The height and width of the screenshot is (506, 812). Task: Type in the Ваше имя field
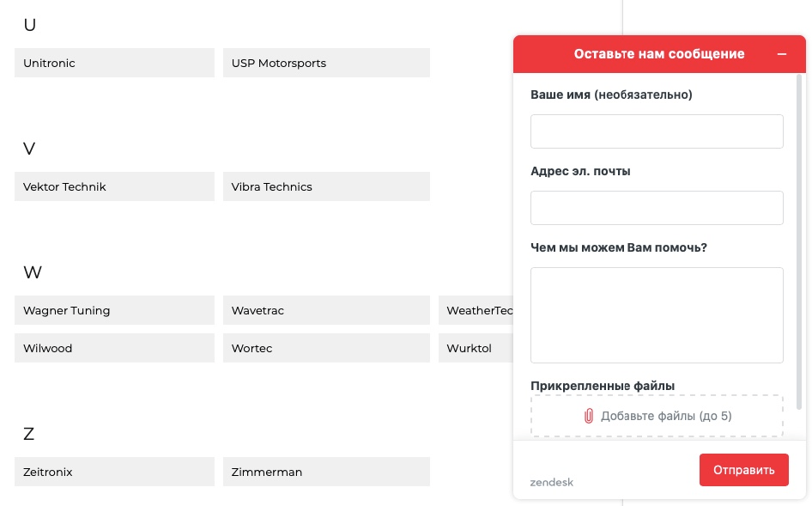(x=657, y=131)
